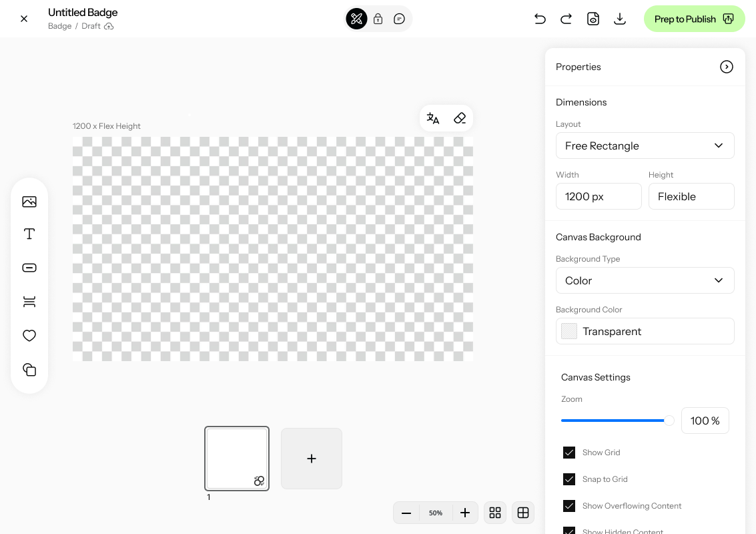
Task: Click the Prep to Publish button
Action: pos(695,19)
